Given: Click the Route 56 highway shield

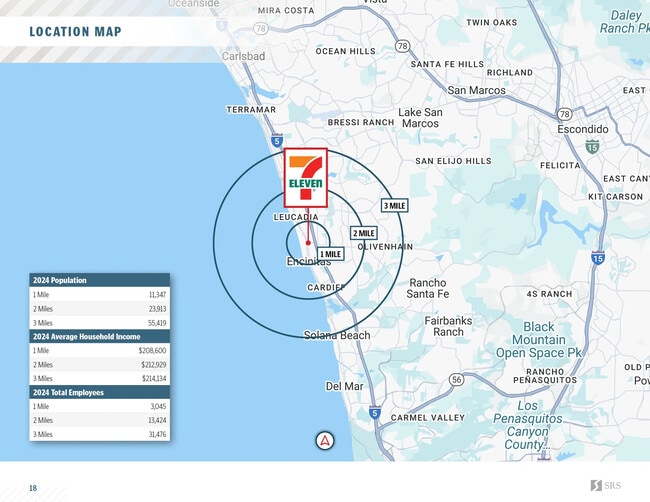Looking at the screenshot, I should pyautogui.click(x=457, y=380).
